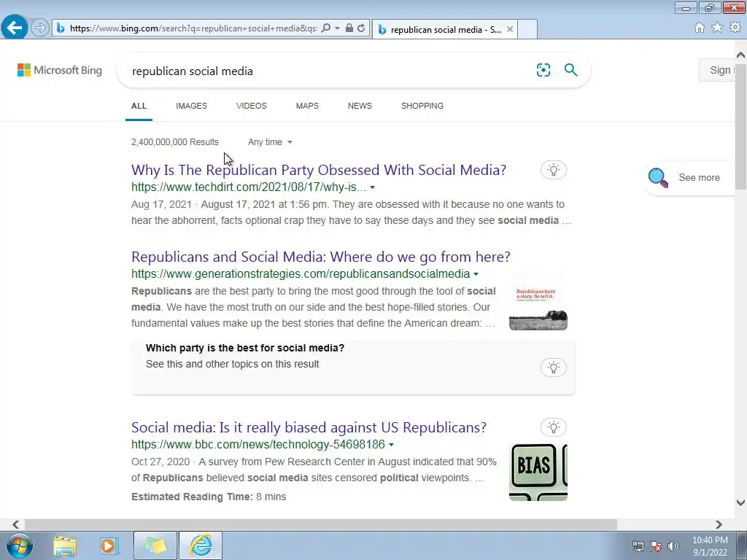Click the Microsoft Bing logo
The image size is (747, 560).
(60, 71)
